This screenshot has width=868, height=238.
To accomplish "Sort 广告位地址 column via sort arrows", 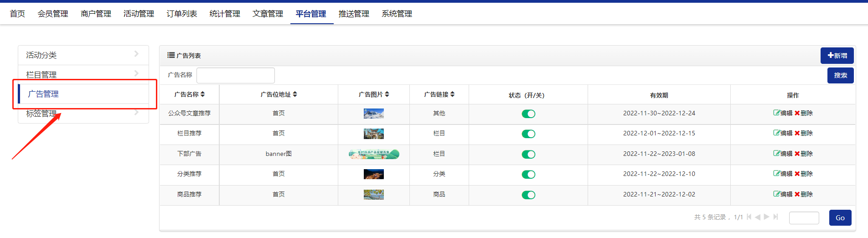I will [x=295, y=94].
